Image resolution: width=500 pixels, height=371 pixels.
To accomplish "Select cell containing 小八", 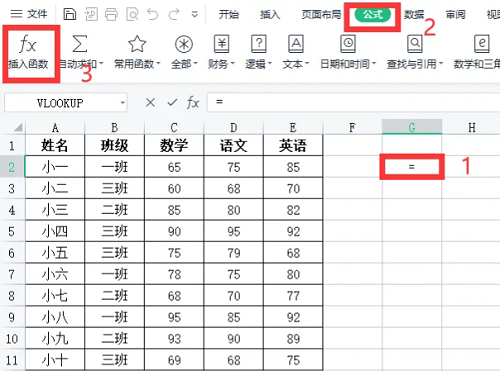I will 55,317.
